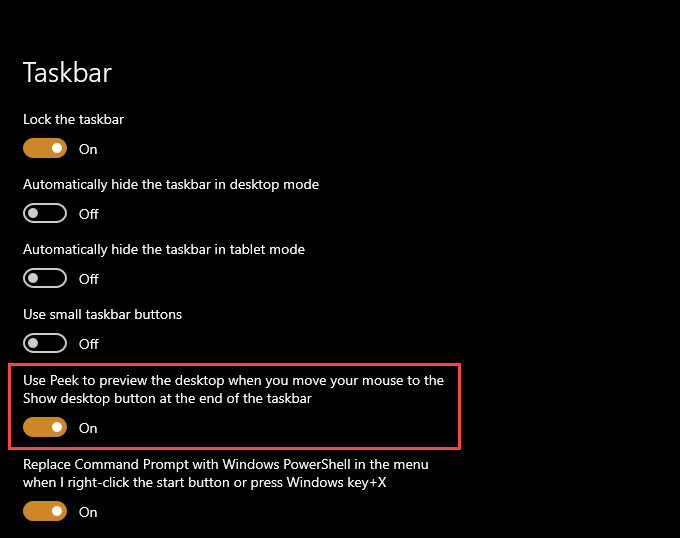Select the "Automatically hide the taskbar in tablet mode" label
Image resolution: width=680 pixels, height=538 pixels.
click(164, 249)
